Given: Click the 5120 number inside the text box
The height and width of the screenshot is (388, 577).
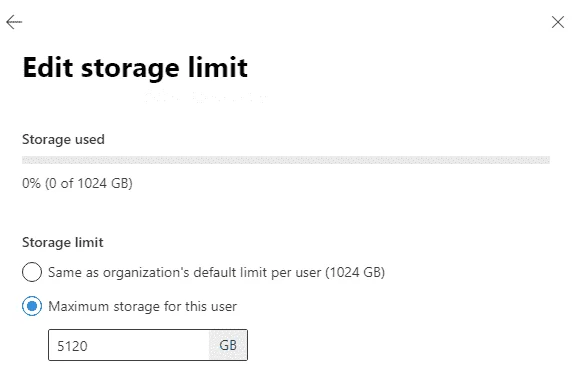Looking at the screenshot, I should pyautogui.click(x=72, y=346).
